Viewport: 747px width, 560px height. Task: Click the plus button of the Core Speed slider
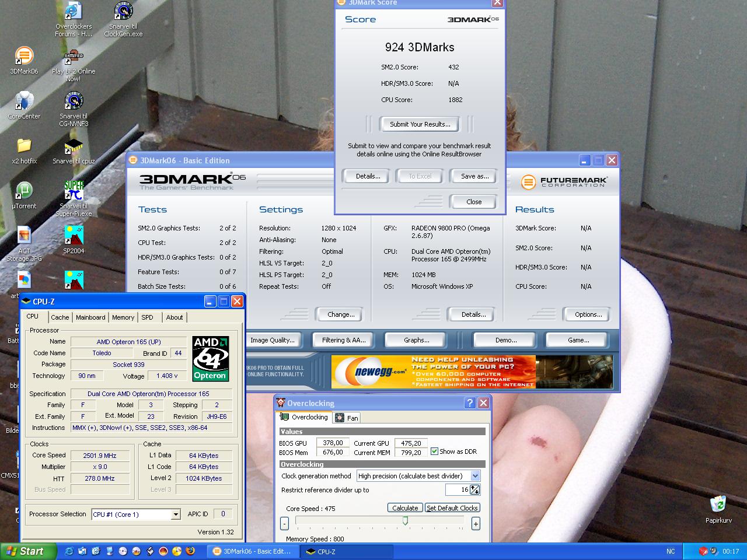[476, 524]
